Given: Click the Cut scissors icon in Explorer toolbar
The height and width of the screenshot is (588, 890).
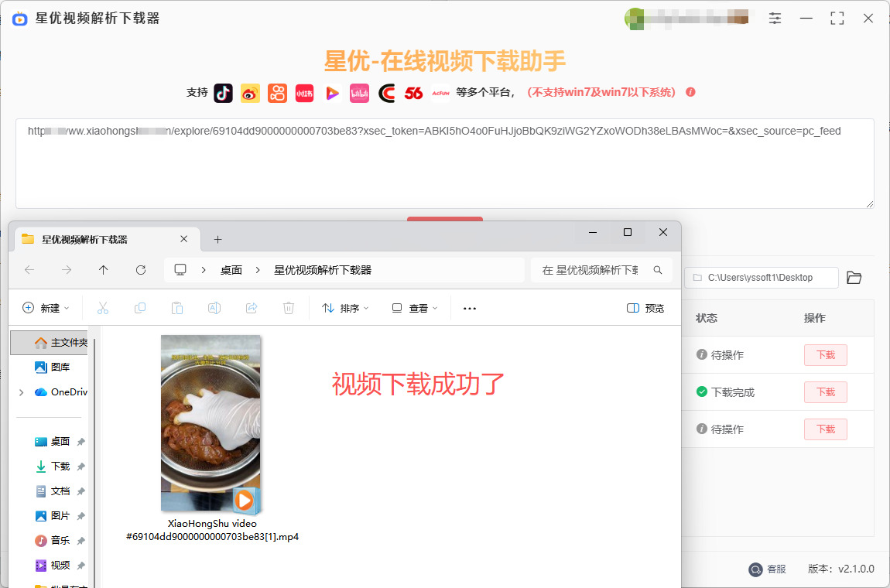Looking at the screenshot, I should click(103, 308).
